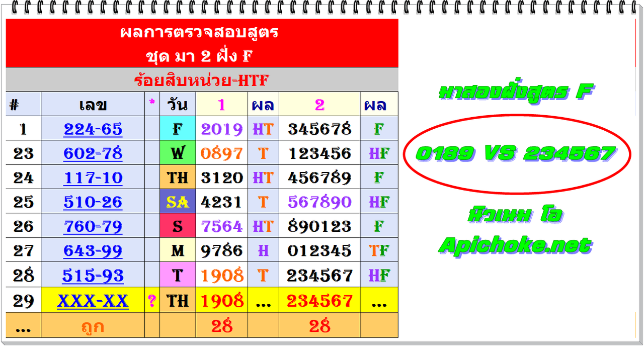Open the 224-65 number link
Image resolution: width=644 pixels, height=346 pixels.
93,129
